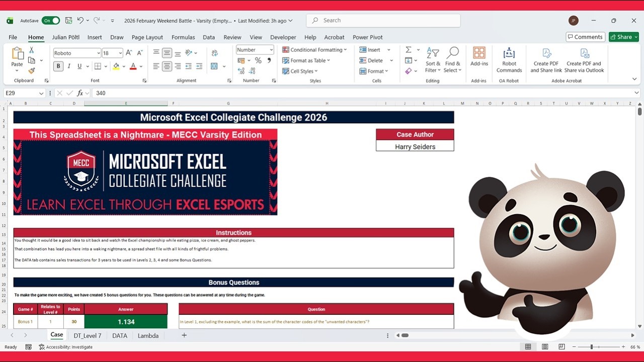Open the Number format dropdown
This screenshot has width=644, height=362.
click(x=271, y=50)
